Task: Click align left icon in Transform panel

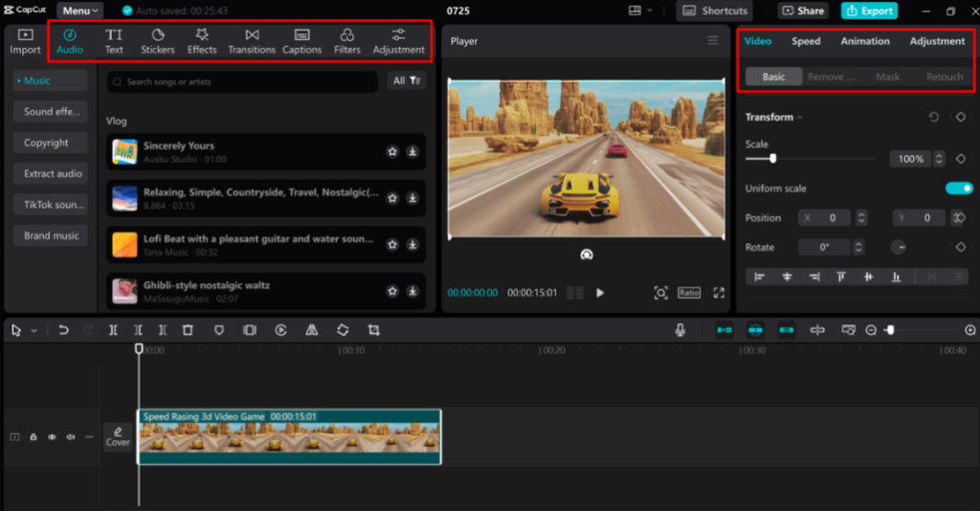Action: pos(759,277)
